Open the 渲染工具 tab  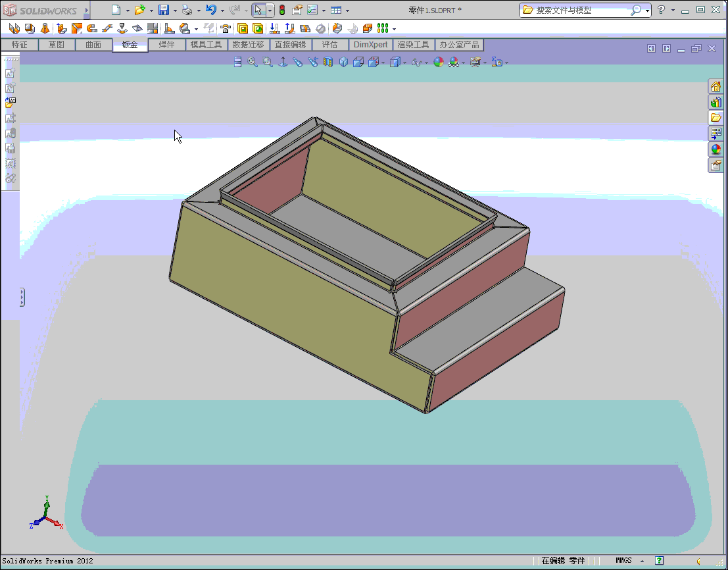click(413, 45)
